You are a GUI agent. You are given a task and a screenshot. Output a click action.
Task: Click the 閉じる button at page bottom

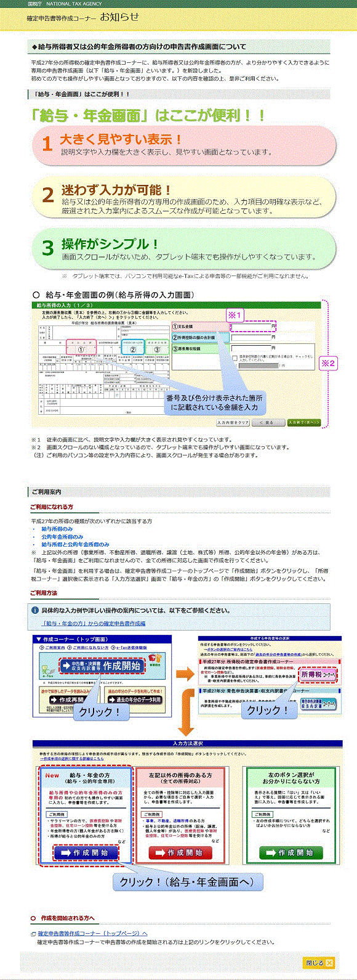318,962
